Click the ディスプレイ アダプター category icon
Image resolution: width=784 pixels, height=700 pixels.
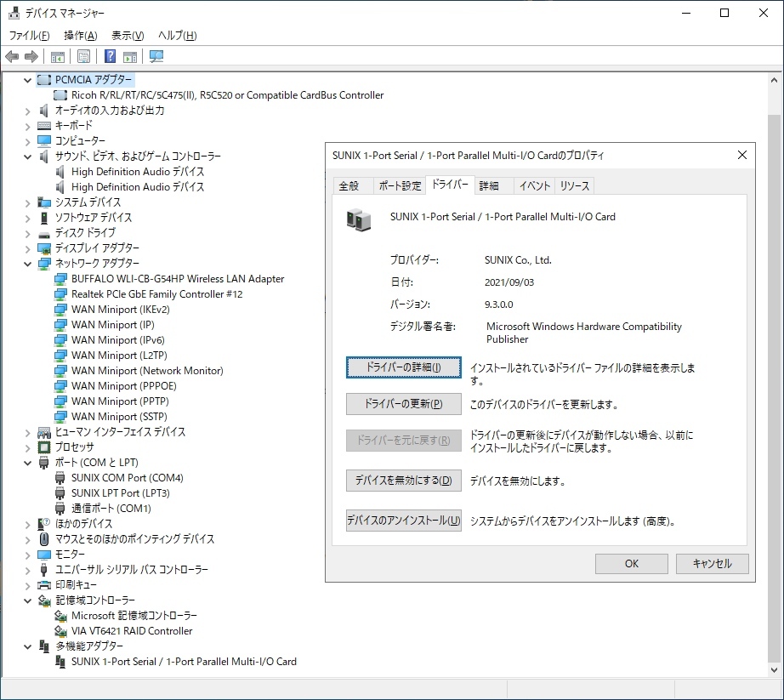(x=44, y=248)
